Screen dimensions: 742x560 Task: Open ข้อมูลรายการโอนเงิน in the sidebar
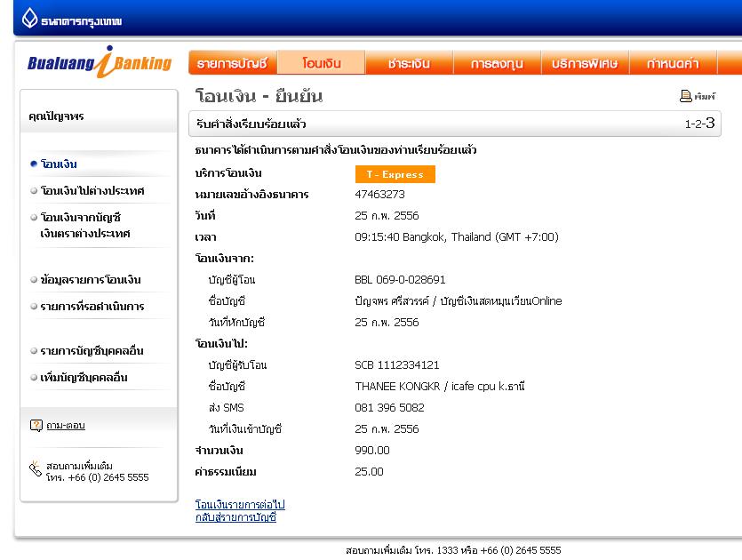[91, 280]
